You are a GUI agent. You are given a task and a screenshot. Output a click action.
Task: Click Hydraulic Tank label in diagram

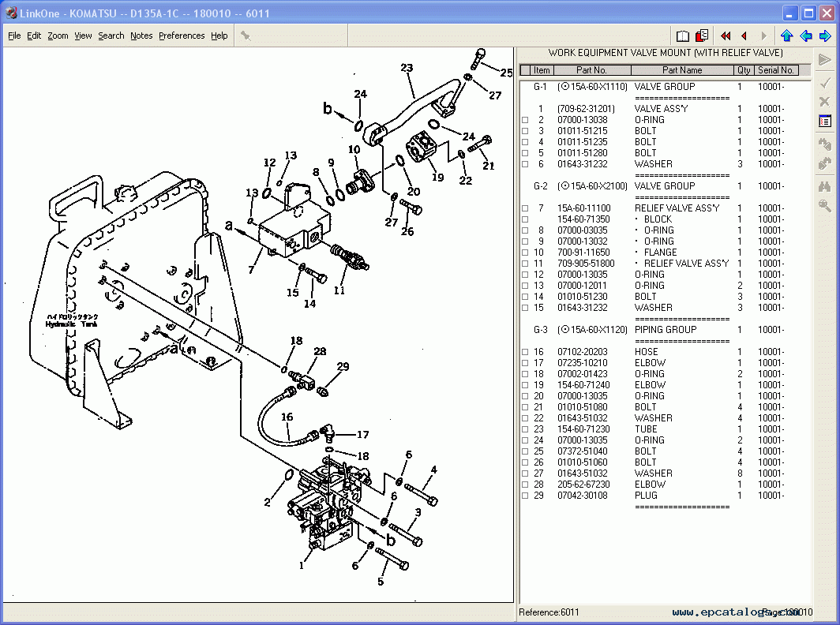click(x=71, y=324)
